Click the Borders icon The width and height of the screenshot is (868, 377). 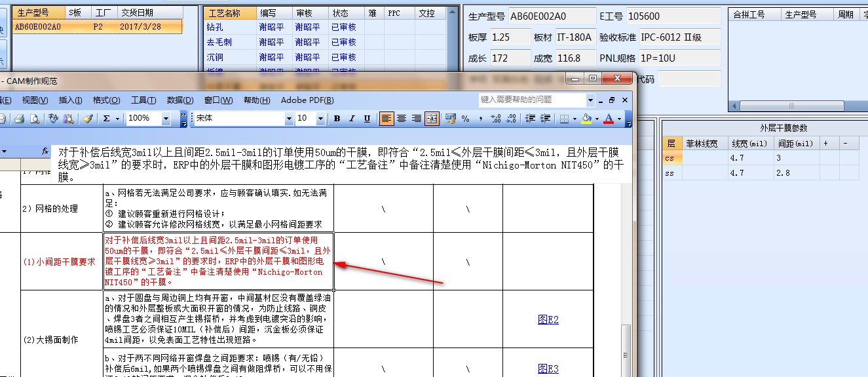[563, 119]
